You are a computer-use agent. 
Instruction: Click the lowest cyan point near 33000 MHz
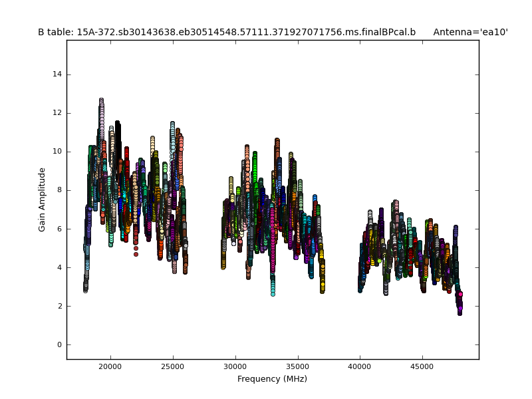273,293
